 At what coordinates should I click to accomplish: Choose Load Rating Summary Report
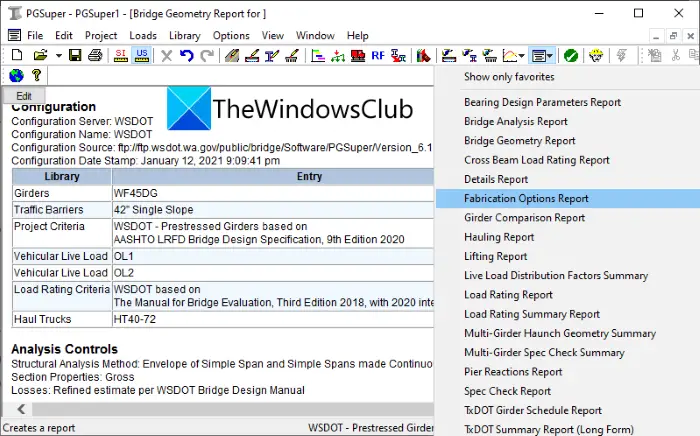532,314
